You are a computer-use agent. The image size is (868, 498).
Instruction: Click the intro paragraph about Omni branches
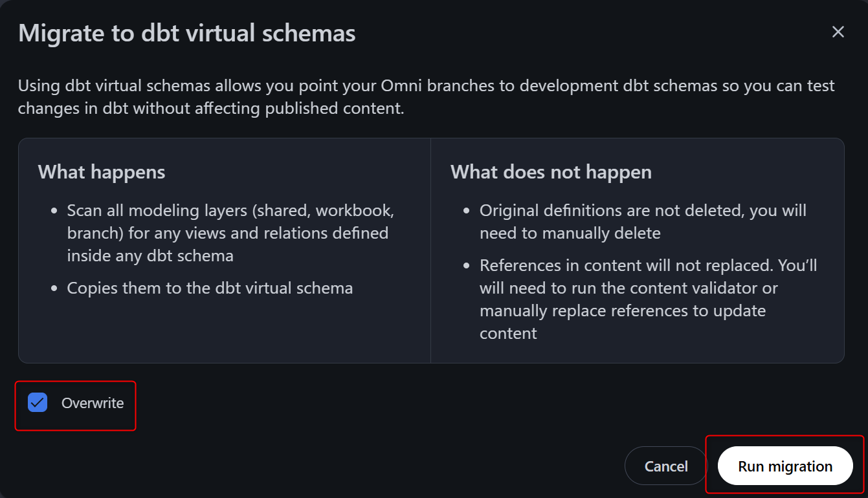point(426,97)
